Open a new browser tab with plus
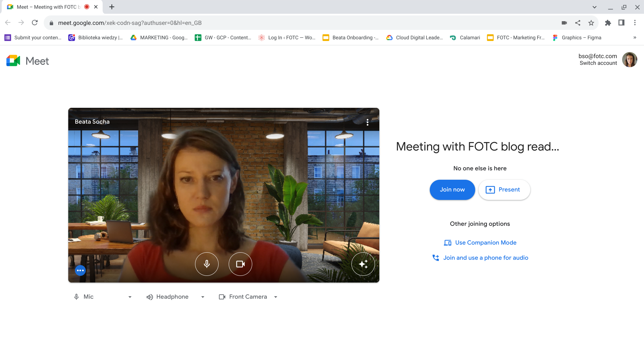Viewport: 644px width, 342px height. click(x=112, y=7)
